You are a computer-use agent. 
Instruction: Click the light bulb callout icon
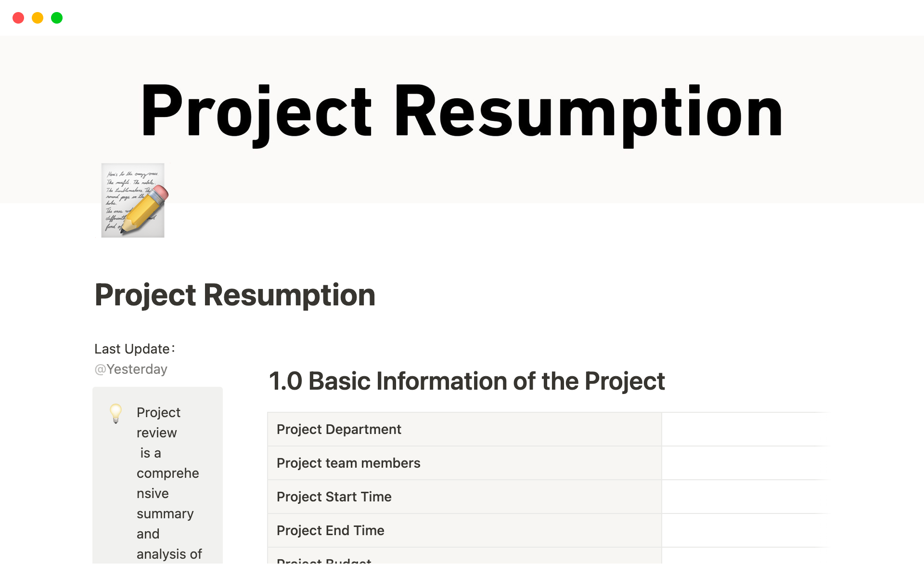[x=116, y=413]
